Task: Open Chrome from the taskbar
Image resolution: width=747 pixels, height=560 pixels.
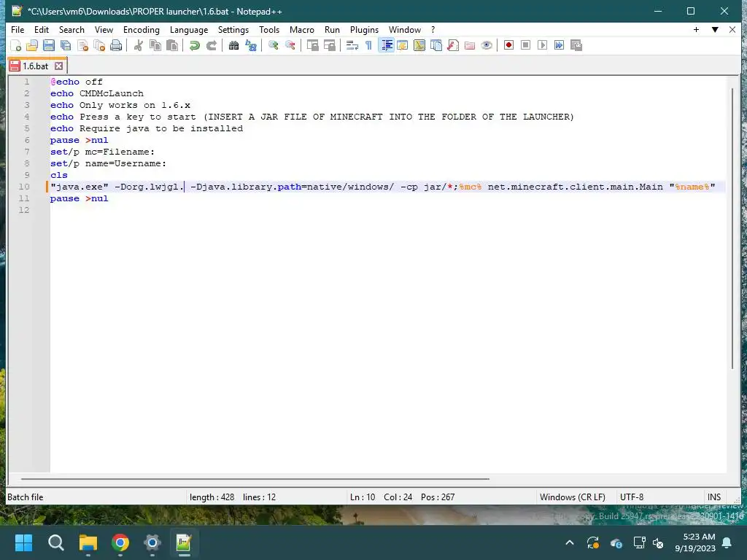Action: [120, 542]
